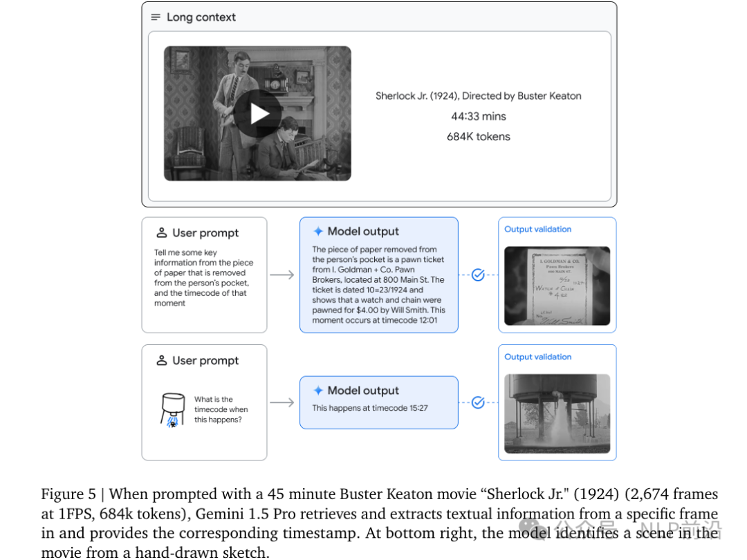The height and width of the screenshot is (560, 747).
Task: Click the 'Figure 5' caption label
Action: 68,494
